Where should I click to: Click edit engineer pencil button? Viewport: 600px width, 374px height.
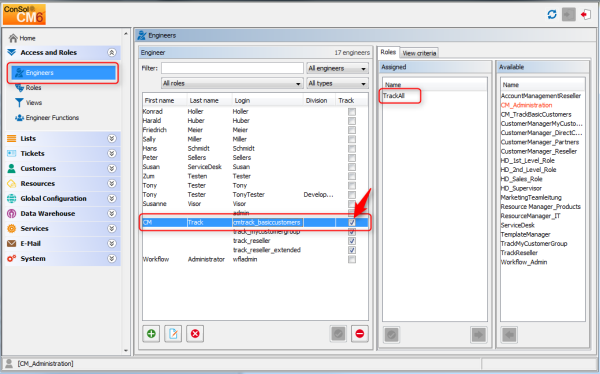click(173, 334)
